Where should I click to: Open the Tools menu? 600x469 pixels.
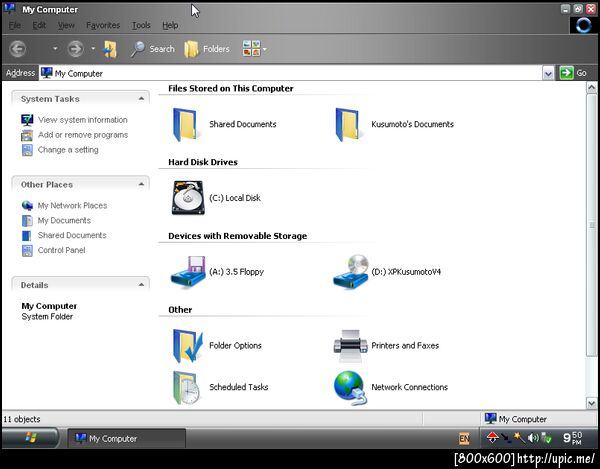(141, 25)
